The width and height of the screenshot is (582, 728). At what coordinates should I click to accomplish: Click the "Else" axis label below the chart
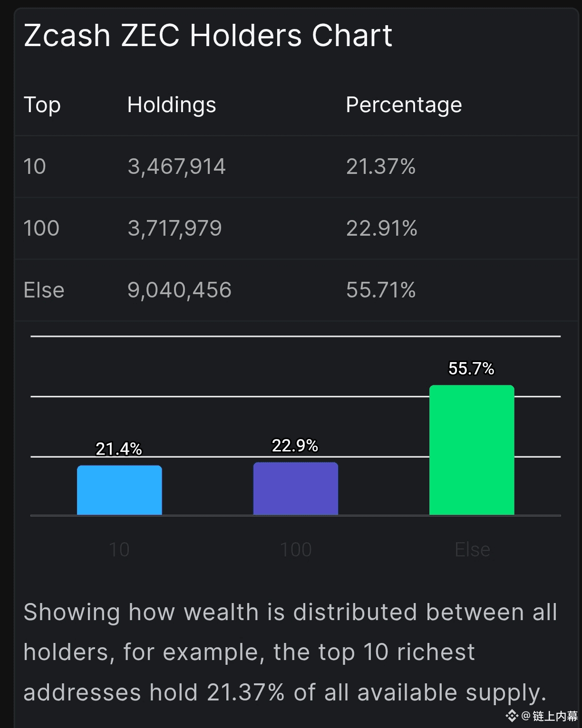(472, 550)
